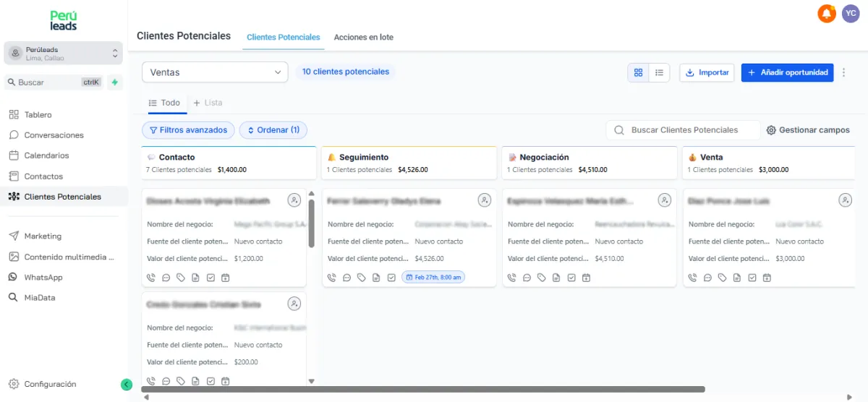Viewport: 868px width, 402px height.
Task: Open the Ordenar (1) sort options
Action: [273, 130]
